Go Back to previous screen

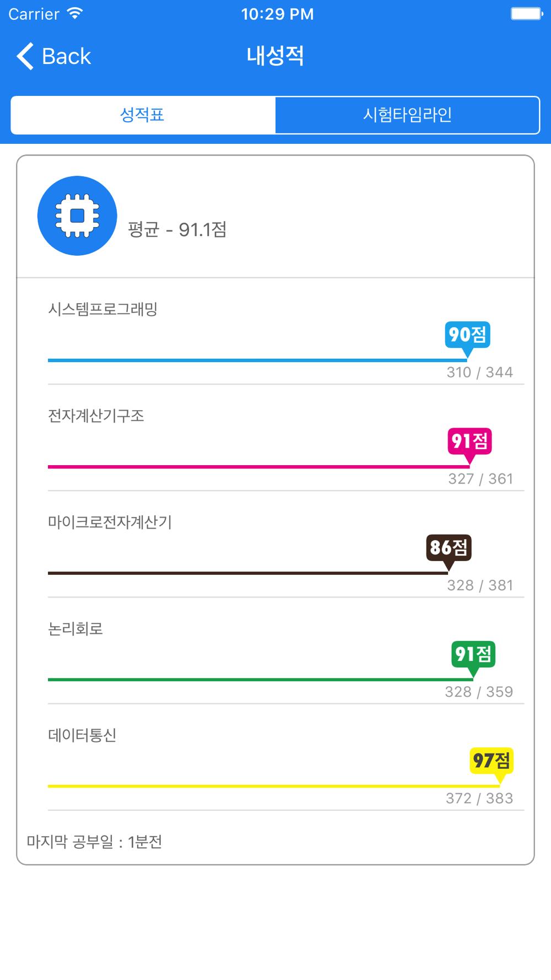click(x=54, y=56)
